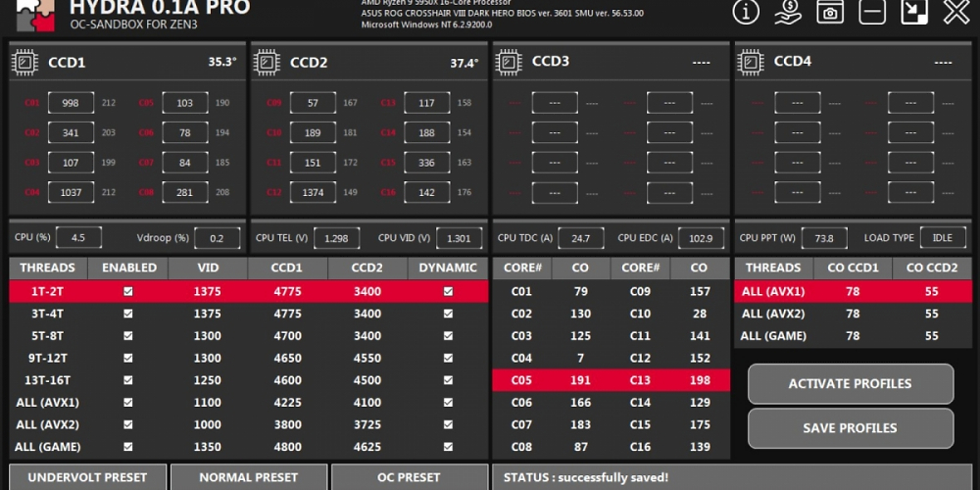
Task: Click the CPU EDC (A) field
Action: [x=701, y=238]
